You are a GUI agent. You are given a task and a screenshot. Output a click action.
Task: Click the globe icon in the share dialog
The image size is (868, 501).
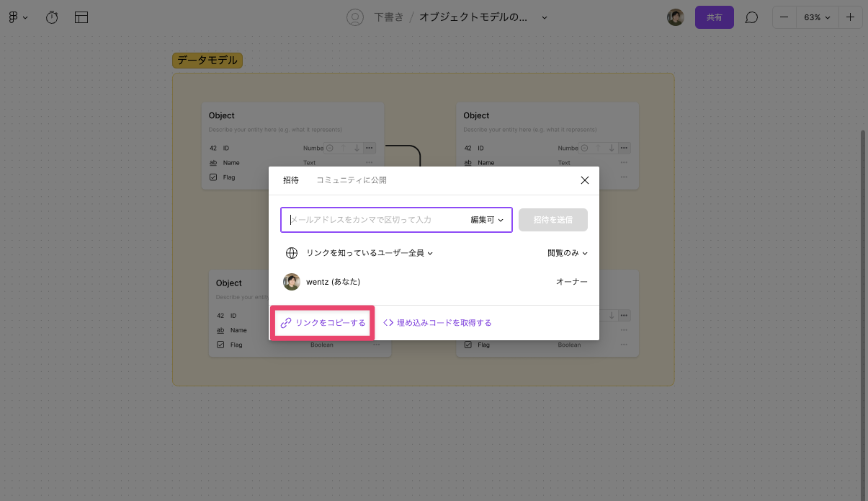pos(292,253)
